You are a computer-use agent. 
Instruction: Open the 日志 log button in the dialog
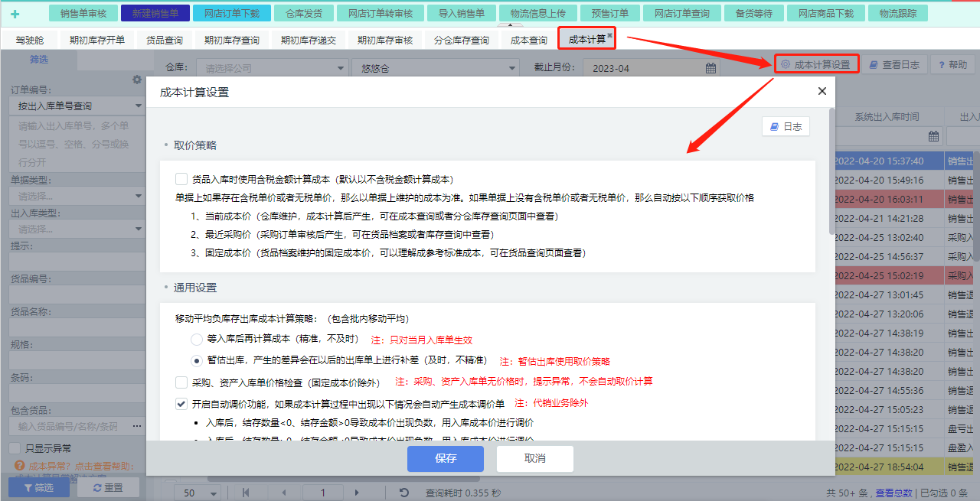coord(786,127)
